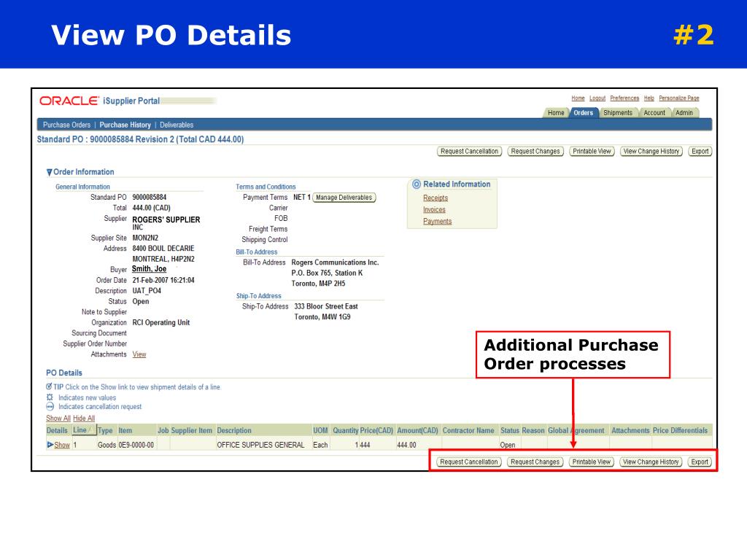Switch to the Shipments tab
This screenshot has height=560, width=747.
[617, 113]
